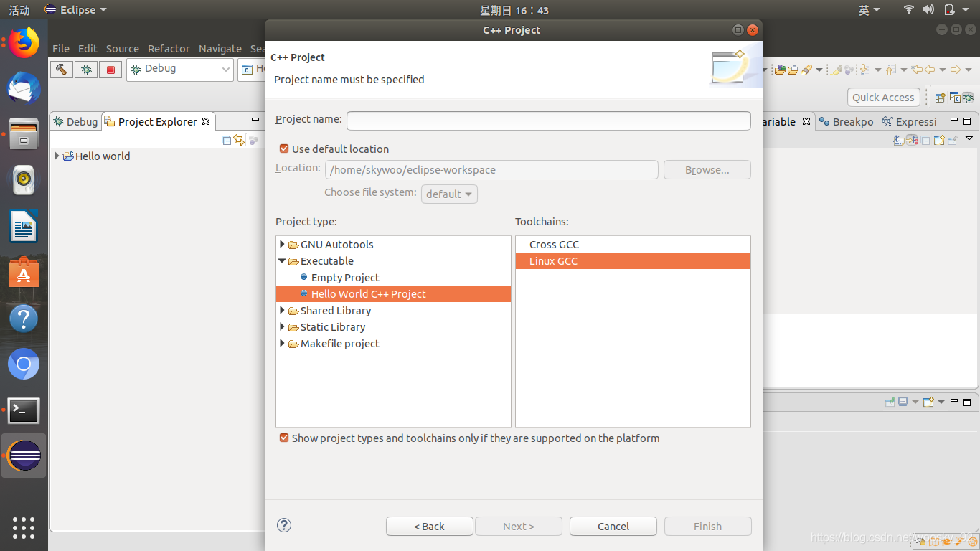
Task: Click the clock in the top bar
Action: click(514, 10)
